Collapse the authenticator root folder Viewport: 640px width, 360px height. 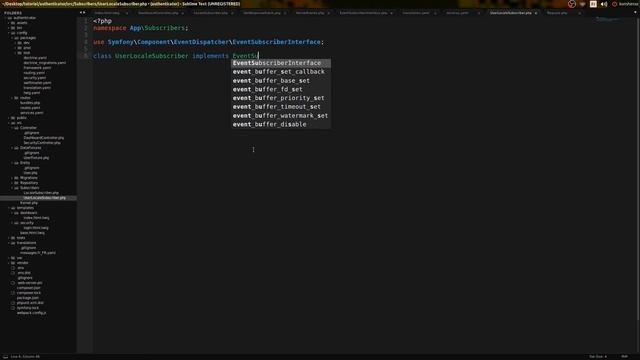point(5,18)
